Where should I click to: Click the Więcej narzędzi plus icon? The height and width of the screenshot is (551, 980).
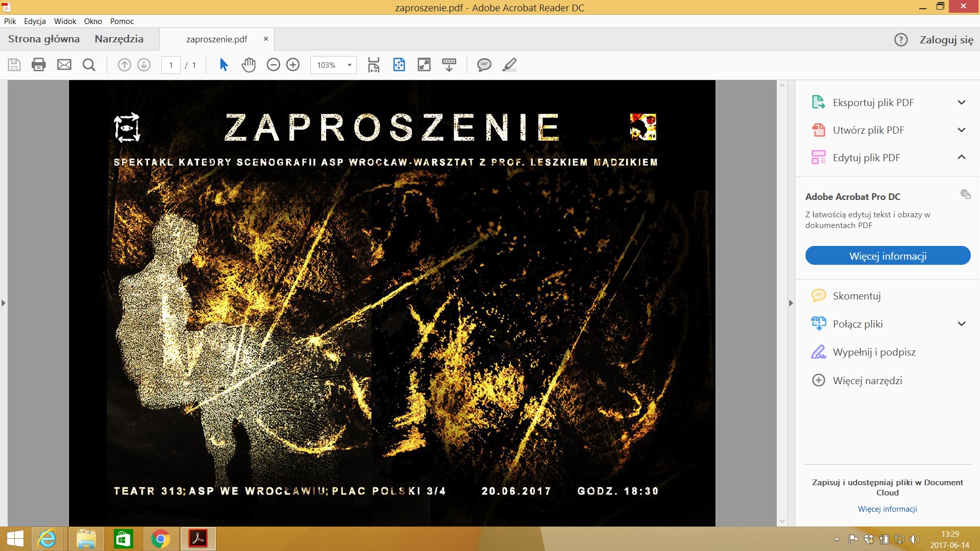[x=819, y=380]
